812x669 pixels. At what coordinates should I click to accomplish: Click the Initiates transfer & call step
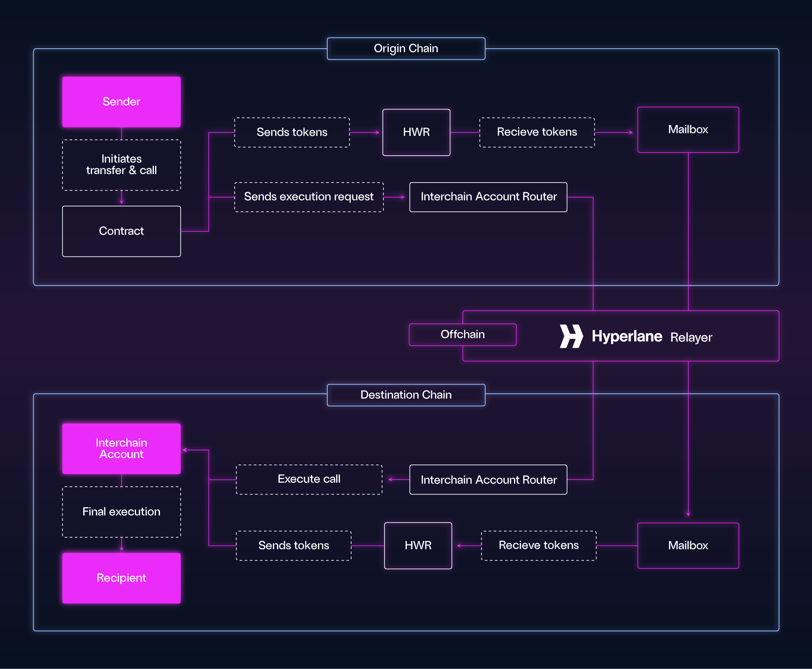point(121,165)
